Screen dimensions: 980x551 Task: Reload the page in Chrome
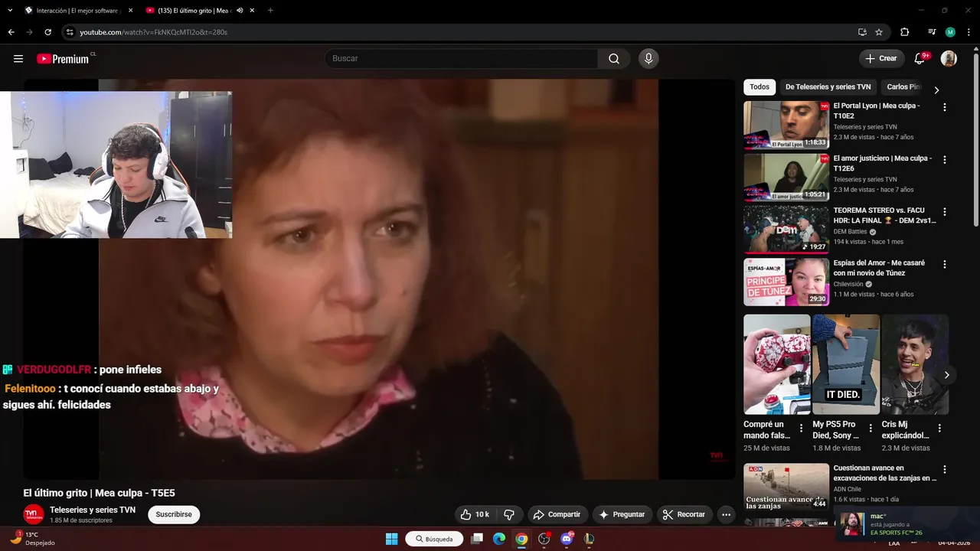tap(47, 32)
